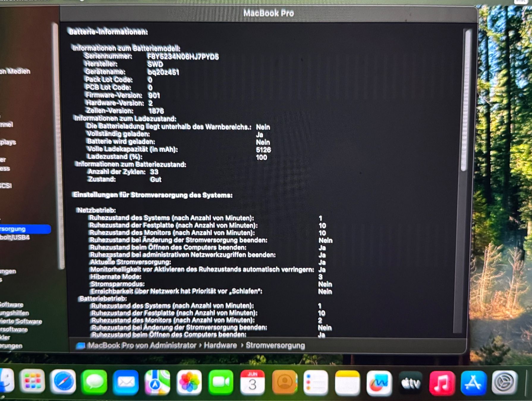Click the 'Stromsparmodus:' label

coord(117,284)
